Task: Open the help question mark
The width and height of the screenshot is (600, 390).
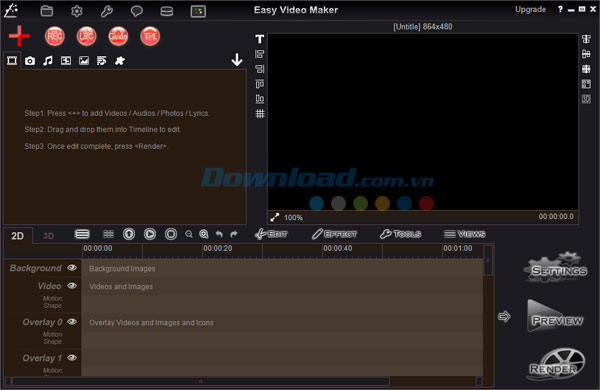Action: click(560, 9)
